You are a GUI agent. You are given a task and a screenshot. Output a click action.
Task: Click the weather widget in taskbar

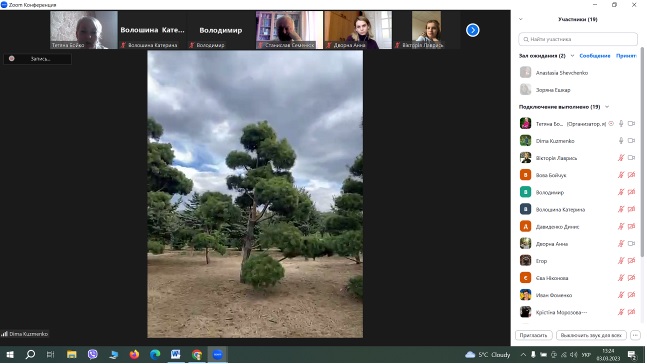pos(487,355)
